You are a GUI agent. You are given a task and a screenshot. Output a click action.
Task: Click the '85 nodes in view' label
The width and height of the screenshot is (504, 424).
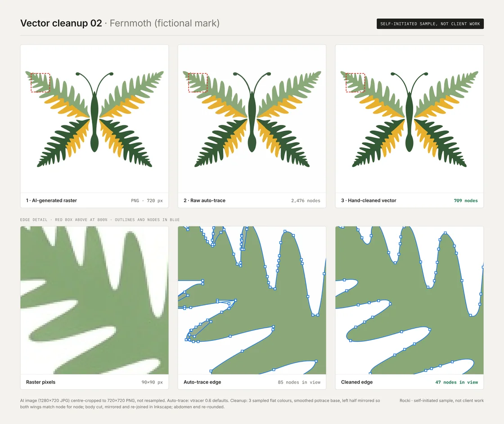[299, 382]
